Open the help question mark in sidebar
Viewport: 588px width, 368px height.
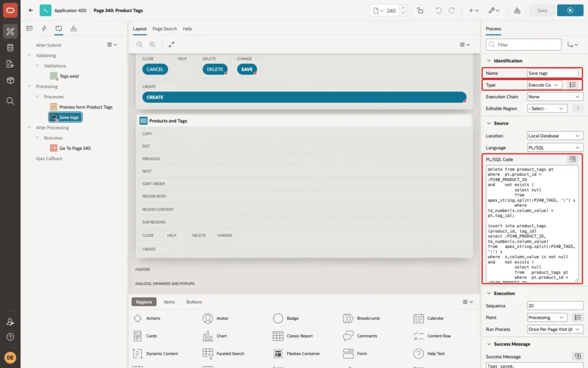(x=10, y=336)
